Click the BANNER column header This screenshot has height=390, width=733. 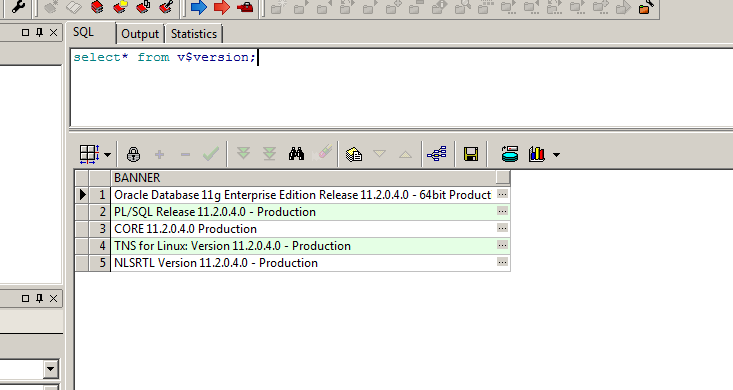click(x=304, y=178)
